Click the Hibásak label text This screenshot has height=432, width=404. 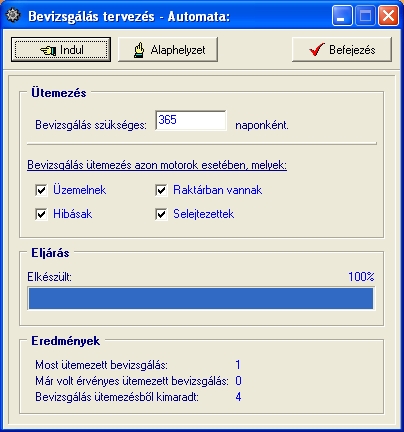coord(72,214)
